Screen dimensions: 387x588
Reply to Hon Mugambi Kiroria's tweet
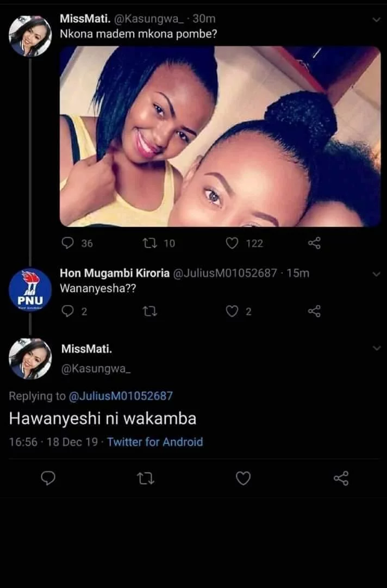tap(68, 311)
